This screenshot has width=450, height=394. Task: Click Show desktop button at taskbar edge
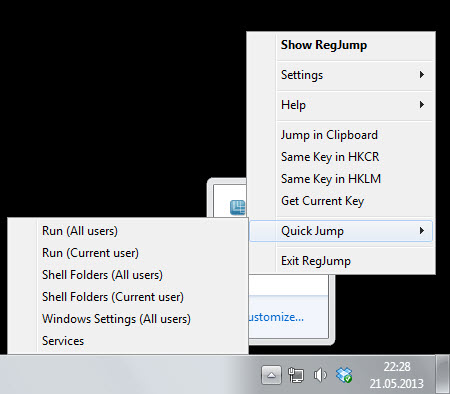(x=443, y=375)
